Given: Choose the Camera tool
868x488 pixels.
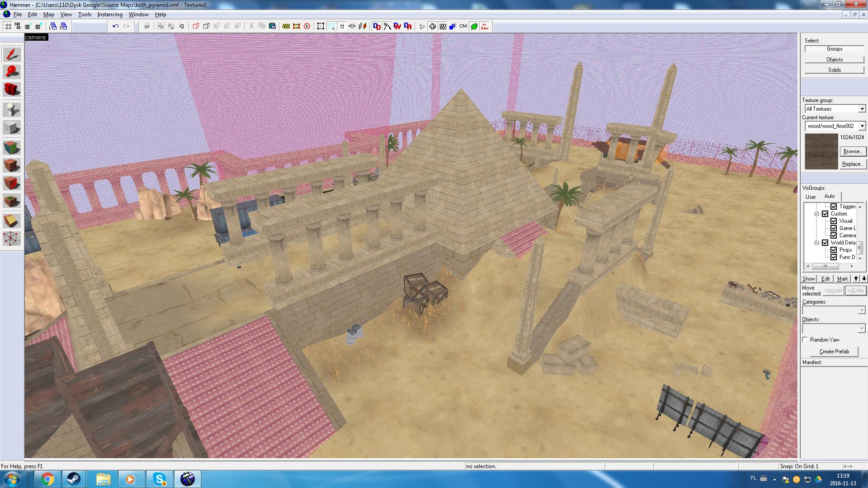Looking at the screenshot, I should pos(12,89).
